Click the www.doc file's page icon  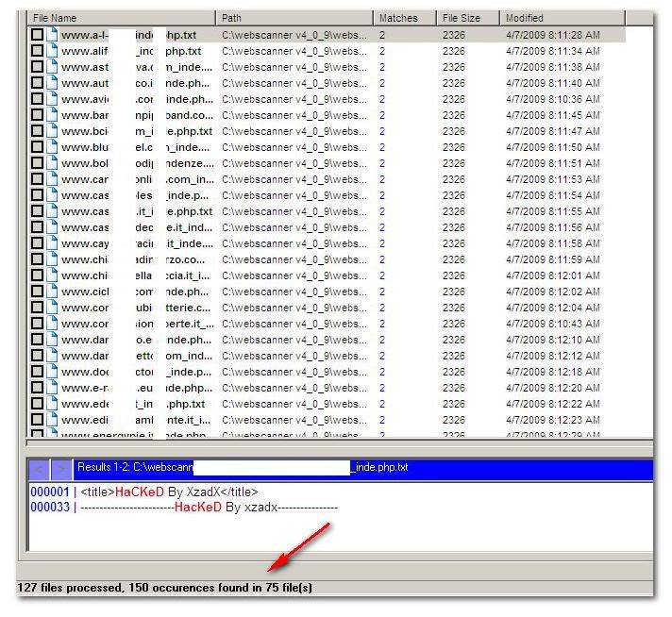pos(54,372)
